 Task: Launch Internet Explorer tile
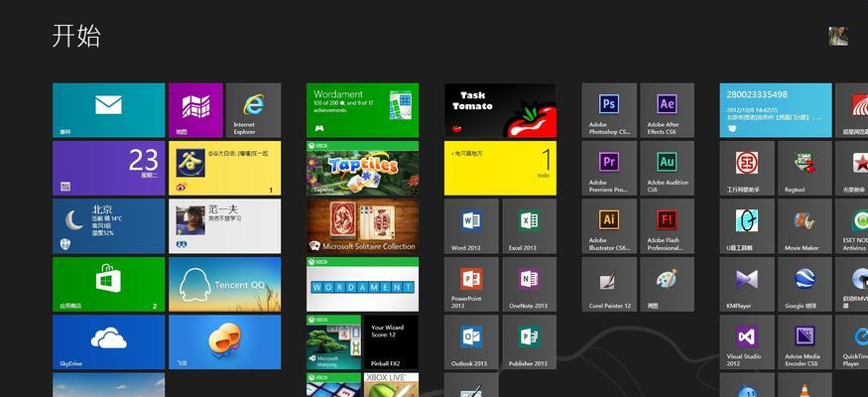click(254, 110)
